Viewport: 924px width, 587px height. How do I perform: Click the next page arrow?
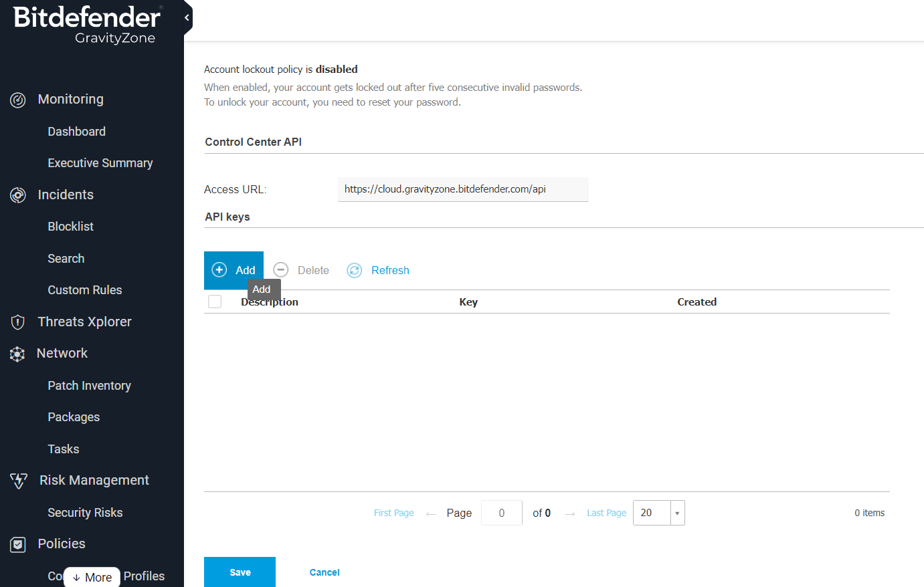pyautogui.click(x=570, y=513)
